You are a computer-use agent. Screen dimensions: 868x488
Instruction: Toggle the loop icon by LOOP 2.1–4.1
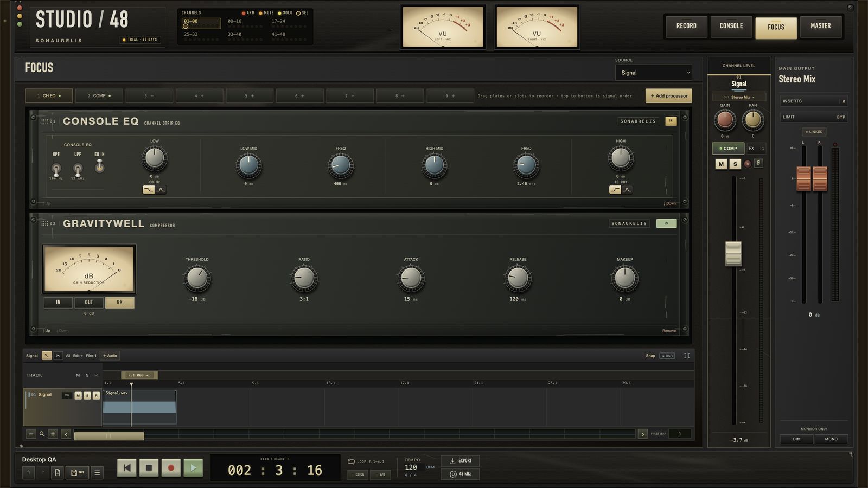tap(351, 461)
